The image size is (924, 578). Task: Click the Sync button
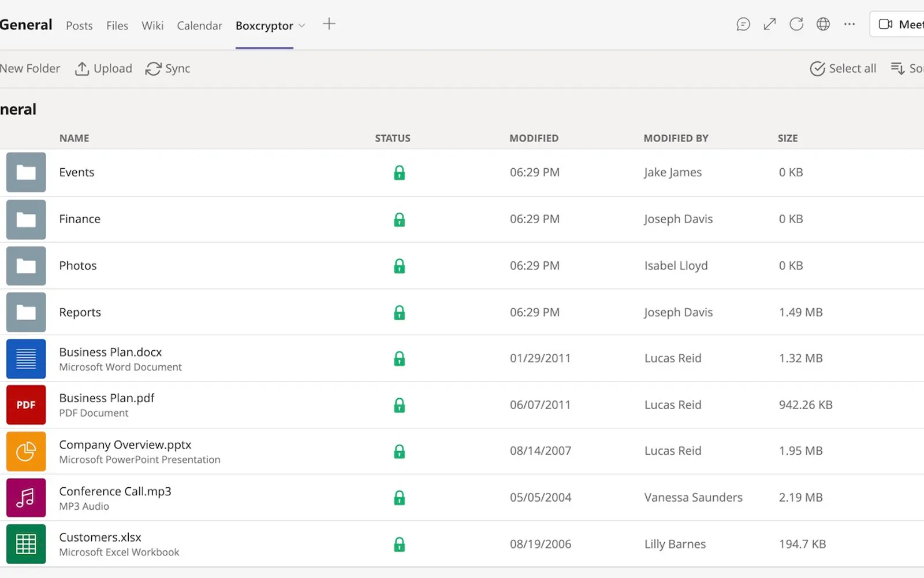click(167, 68)
